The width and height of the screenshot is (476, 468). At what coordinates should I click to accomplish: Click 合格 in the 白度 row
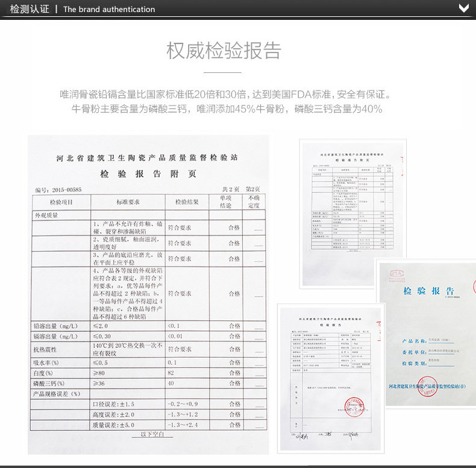[x=234, y=373]
